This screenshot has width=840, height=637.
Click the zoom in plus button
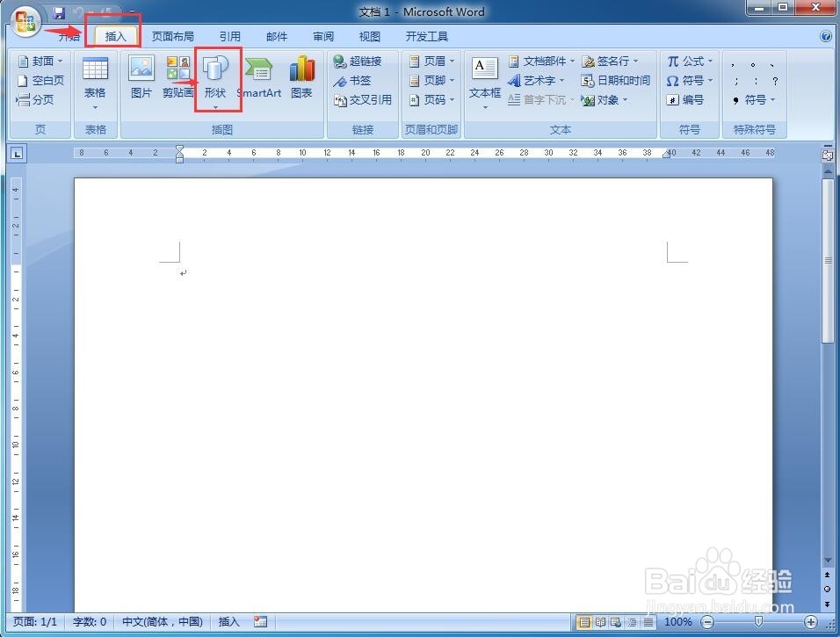tap(810, 622)
